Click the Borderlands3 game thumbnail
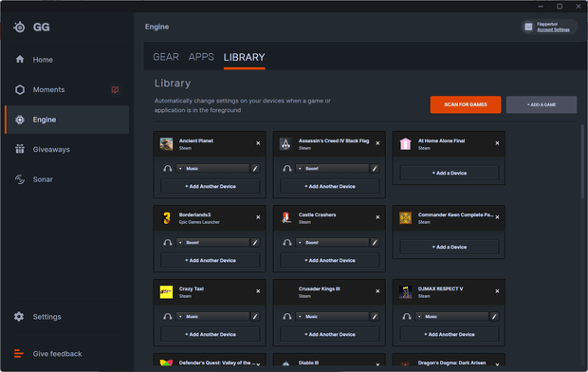The width and height of the screenshot is (588, 372). point(167,217)
